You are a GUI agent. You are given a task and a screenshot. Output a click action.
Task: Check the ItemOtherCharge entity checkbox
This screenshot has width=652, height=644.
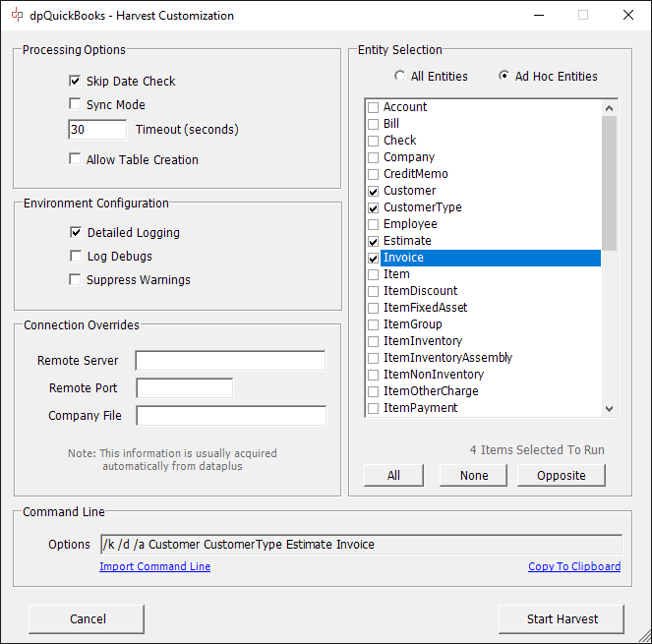click(374, 391)
